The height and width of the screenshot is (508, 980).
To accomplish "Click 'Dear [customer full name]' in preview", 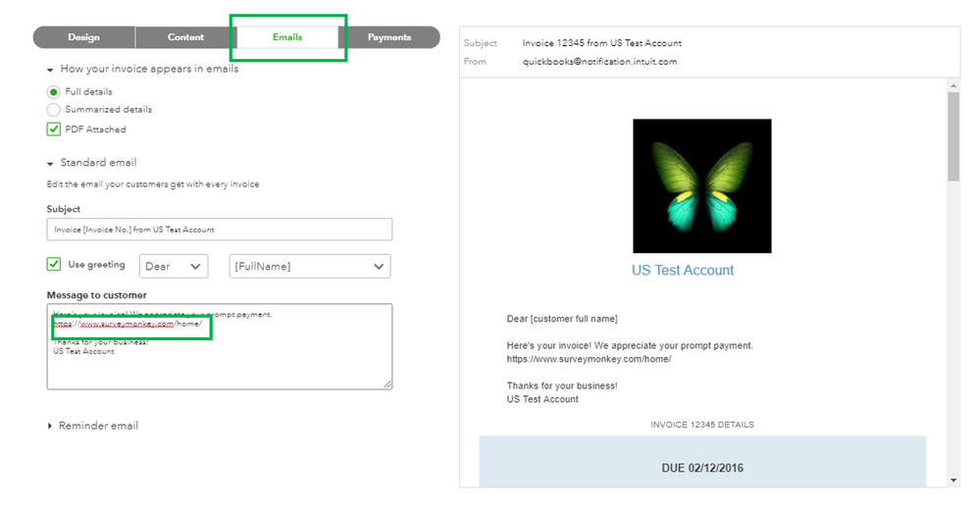I will [562, 319].
